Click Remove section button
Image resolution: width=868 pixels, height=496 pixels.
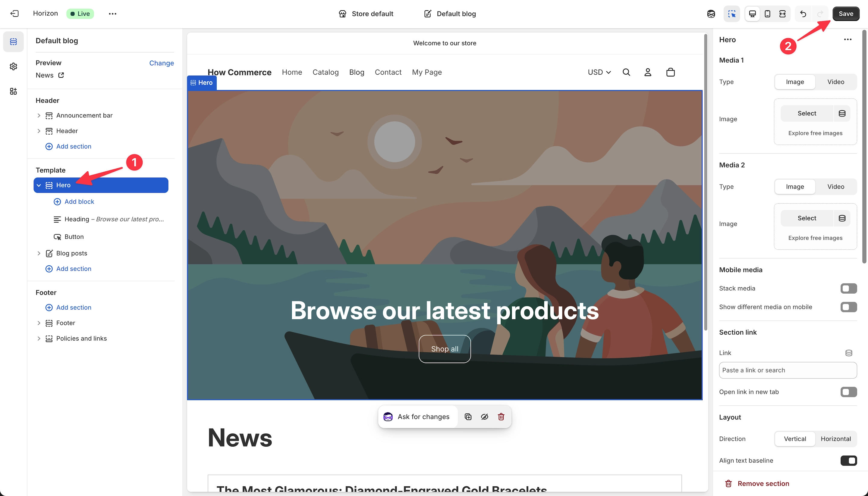point(756,484)
